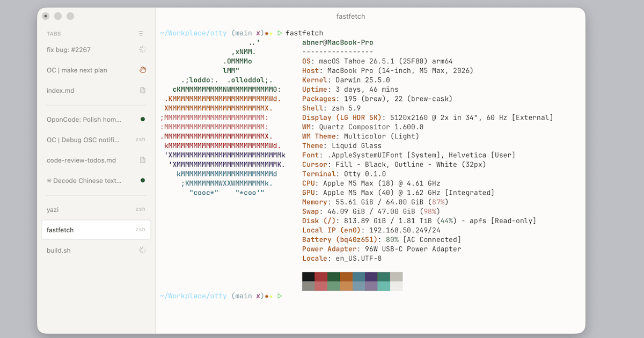Click the Disk (/): 813.89 GiB line
Screen dimensions: 644x338
point(419,221)
